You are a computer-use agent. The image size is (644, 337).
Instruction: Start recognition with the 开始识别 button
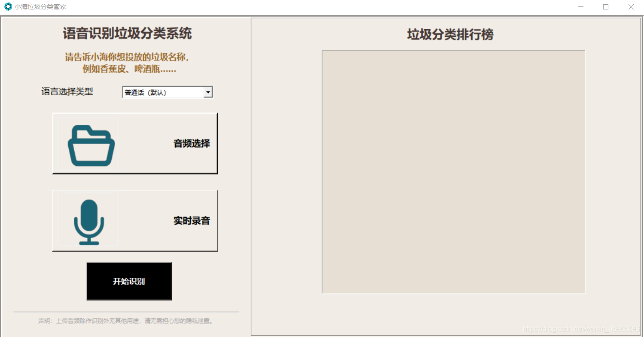click(x=129, y=281)
